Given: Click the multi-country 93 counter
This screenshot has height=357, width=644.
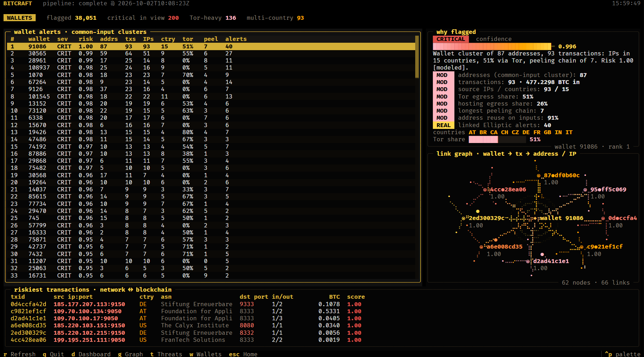Looking at the screenshot, I should (275, 18).
